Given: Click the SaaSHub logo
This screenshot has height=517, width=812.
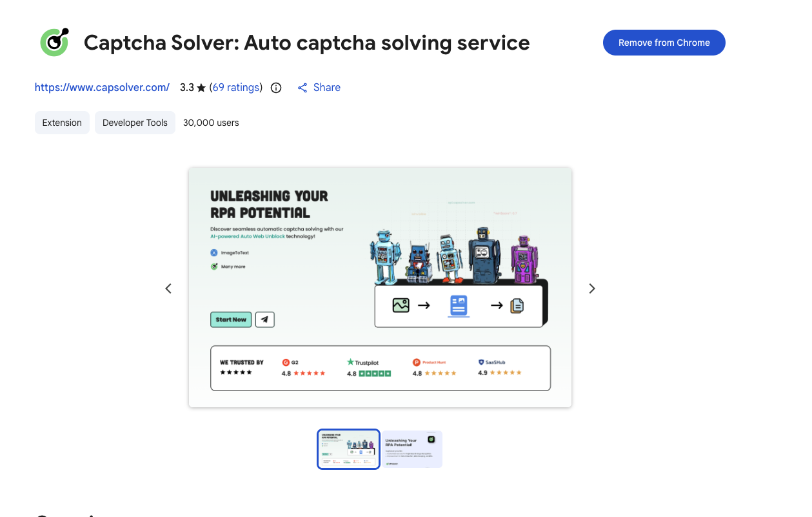Looking at the screenshot, I should coord(482,363).
